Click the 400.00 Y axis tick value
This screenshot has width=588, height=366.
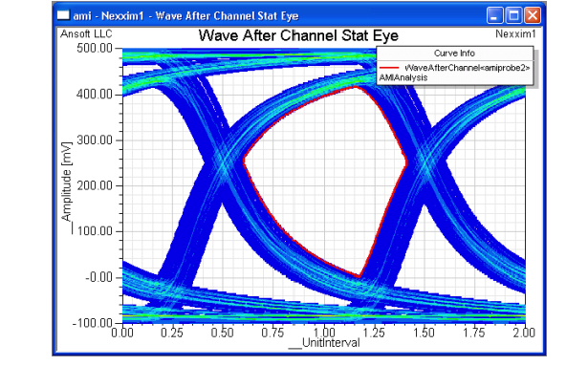95,94
